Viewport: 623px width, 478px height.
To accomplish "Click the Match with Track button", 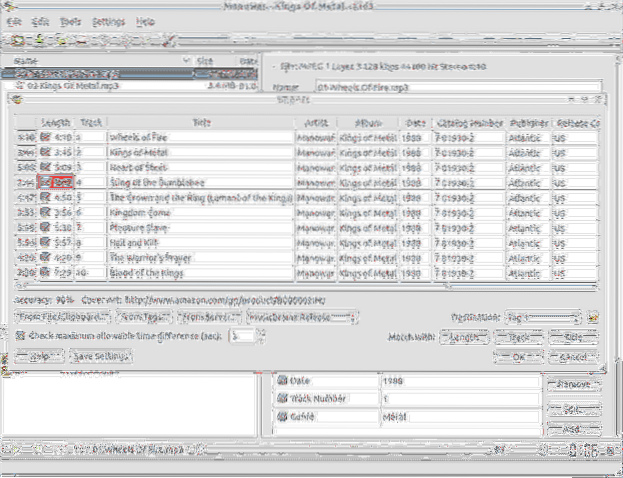I will (x=519, y=337).
